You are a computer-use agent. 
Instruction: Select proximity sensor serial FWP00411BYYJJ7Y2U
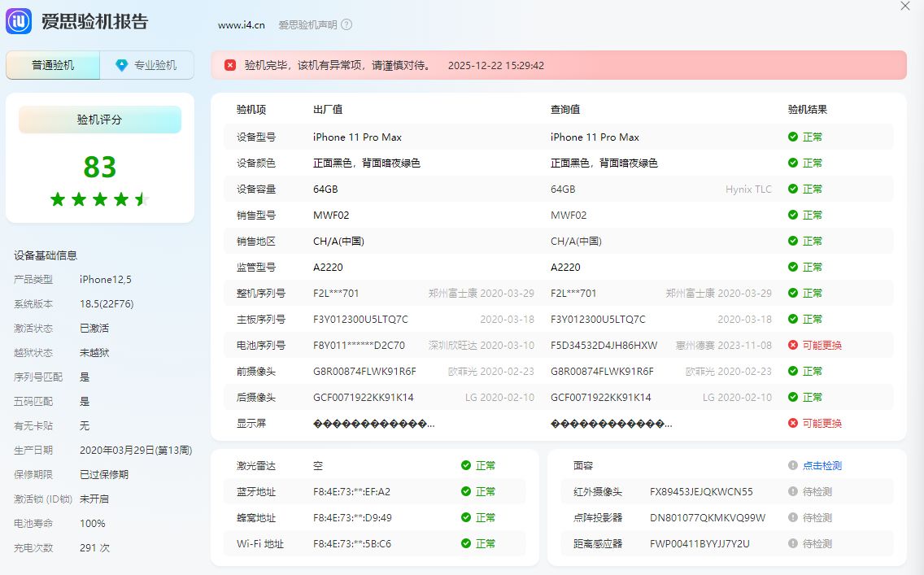pyautogui.click(x=700, y=544)
